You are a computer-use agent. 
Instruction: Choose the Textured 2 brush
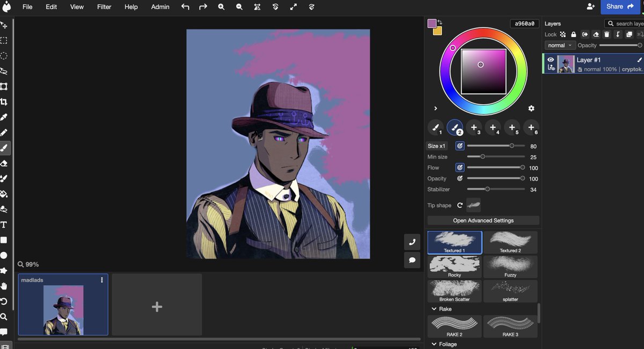point(510,243)
